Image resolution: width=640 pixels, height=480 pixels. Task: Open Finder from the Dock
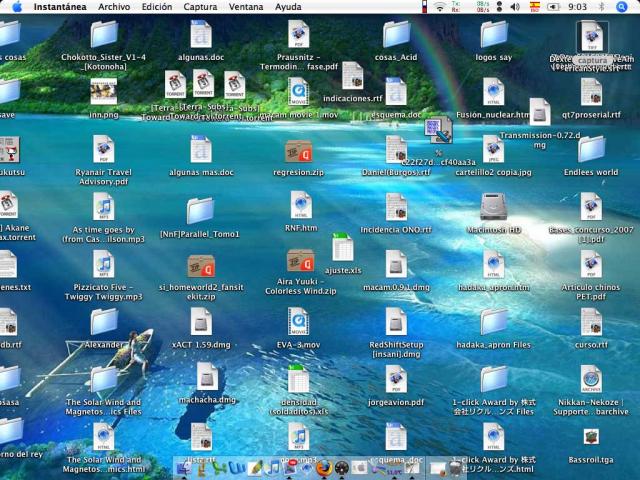tap(184, 468)
